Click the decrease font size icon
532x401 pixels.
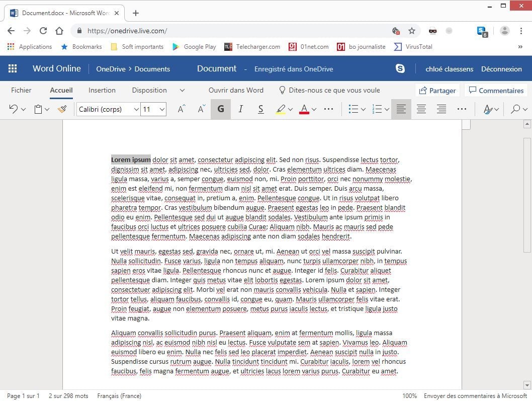(x=201, y=109)
